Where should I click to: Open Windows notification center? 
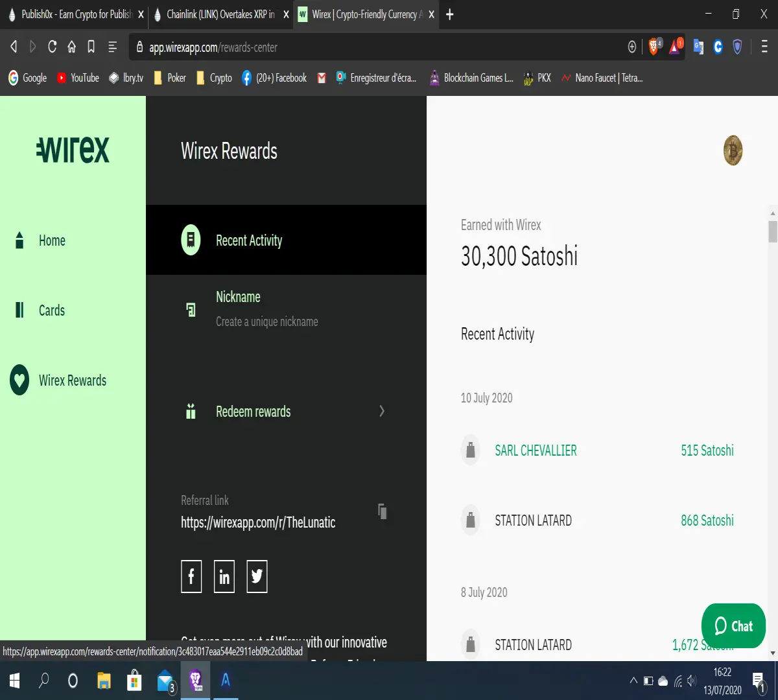pos(759,681)
